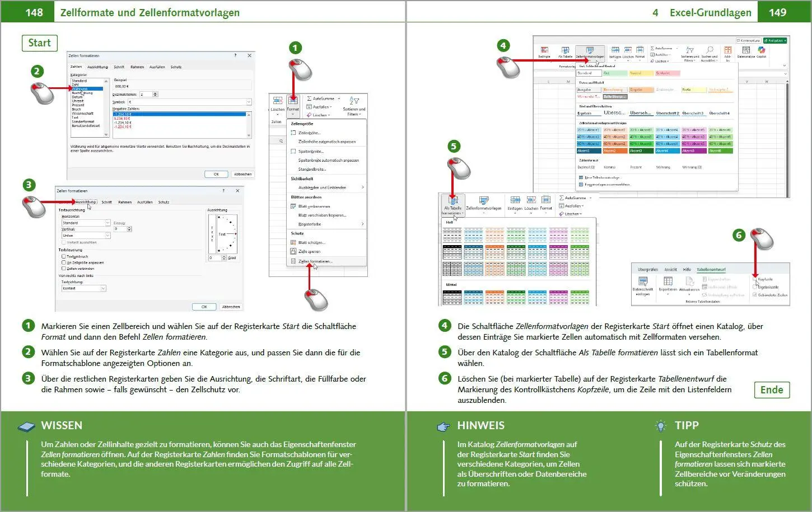812x512 pixels.
Task: Tick the Verteilt ausrichten checkbox
Action: 64,242
